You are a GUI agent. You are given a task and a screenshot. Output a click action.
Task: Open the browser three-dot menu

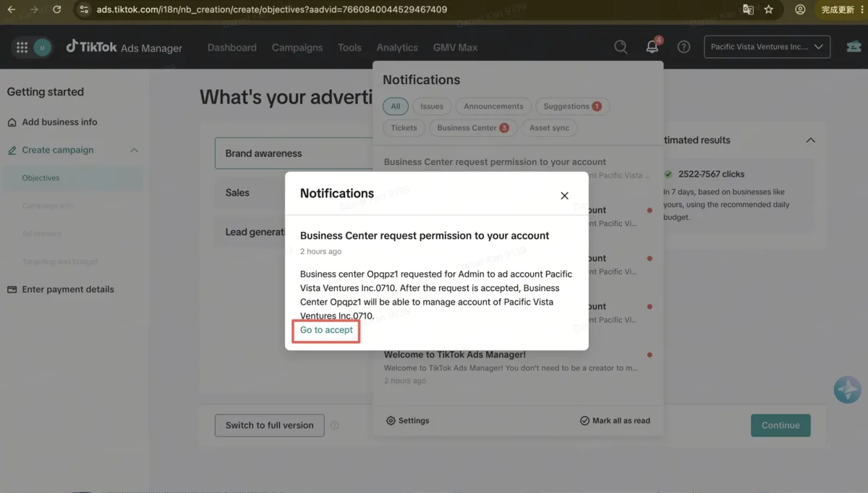click(863, 9)
